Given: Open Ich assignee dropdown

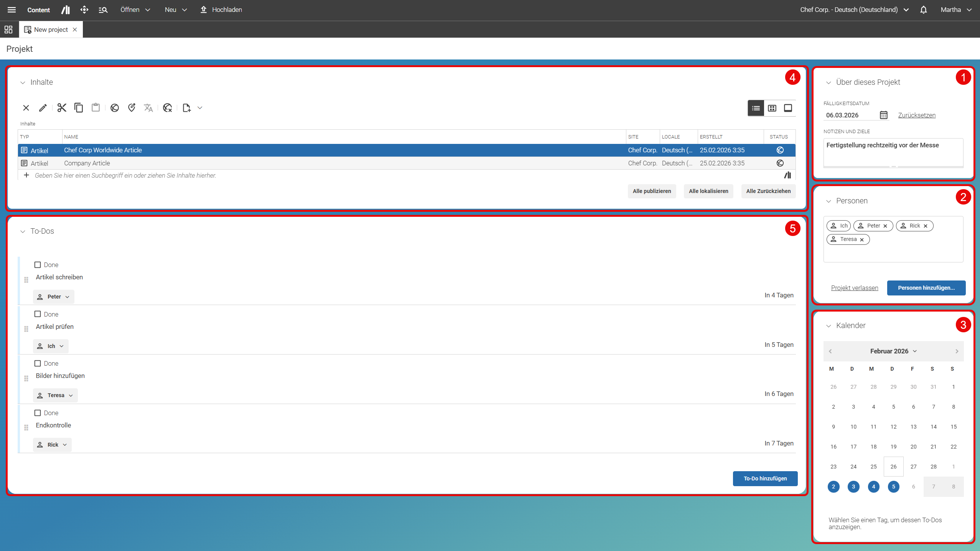Looking at the screenshot, I should coord(51,346).
